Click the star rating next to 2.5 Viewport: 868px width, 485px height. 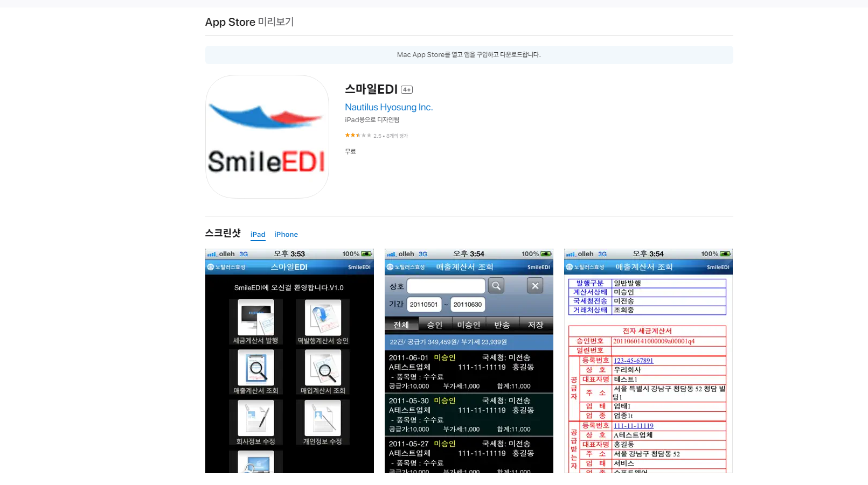tap(358, 136)
